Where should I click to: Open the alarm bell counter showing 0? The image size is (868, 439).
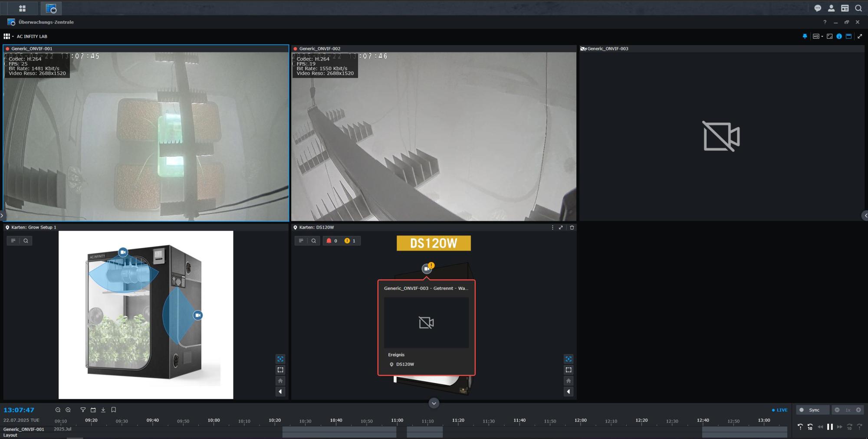[332, 241]
